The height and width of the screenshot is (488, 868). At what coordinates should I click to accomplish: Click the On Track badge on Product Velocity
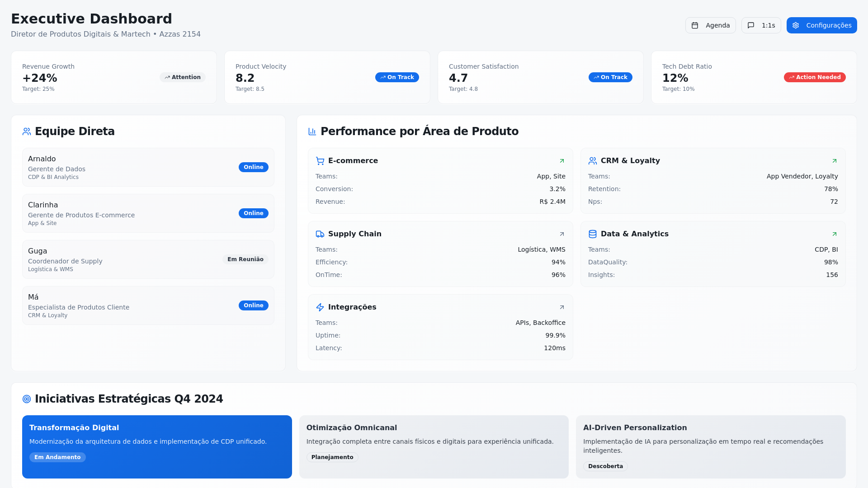[397, 77]
